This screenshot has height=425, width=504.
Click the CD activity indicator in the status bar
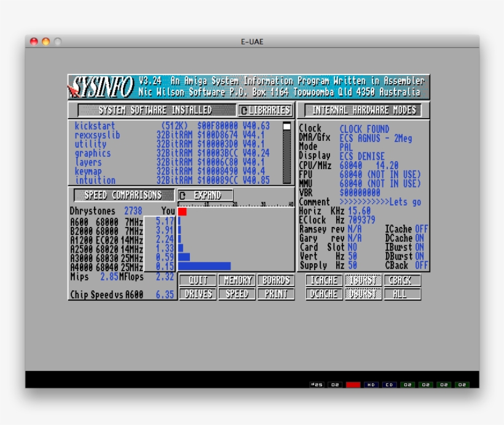tap(389, 384)
